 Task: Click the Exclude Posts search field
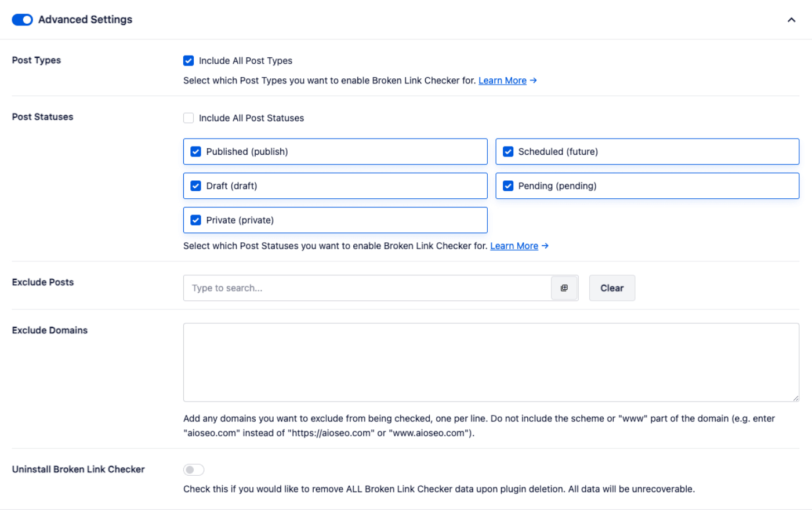(x=367, y=288)
